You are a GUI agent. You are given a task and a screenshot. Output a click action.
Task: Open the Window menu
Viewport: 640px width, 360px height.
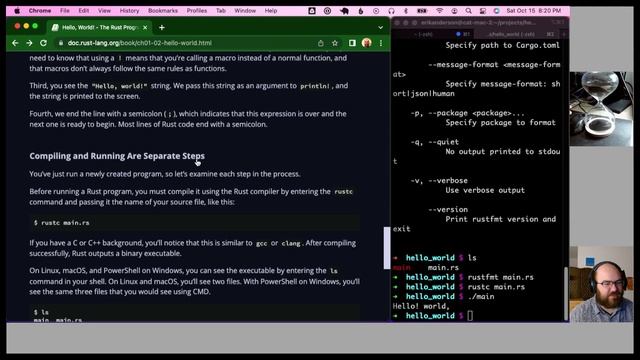[x=245, y=11]
